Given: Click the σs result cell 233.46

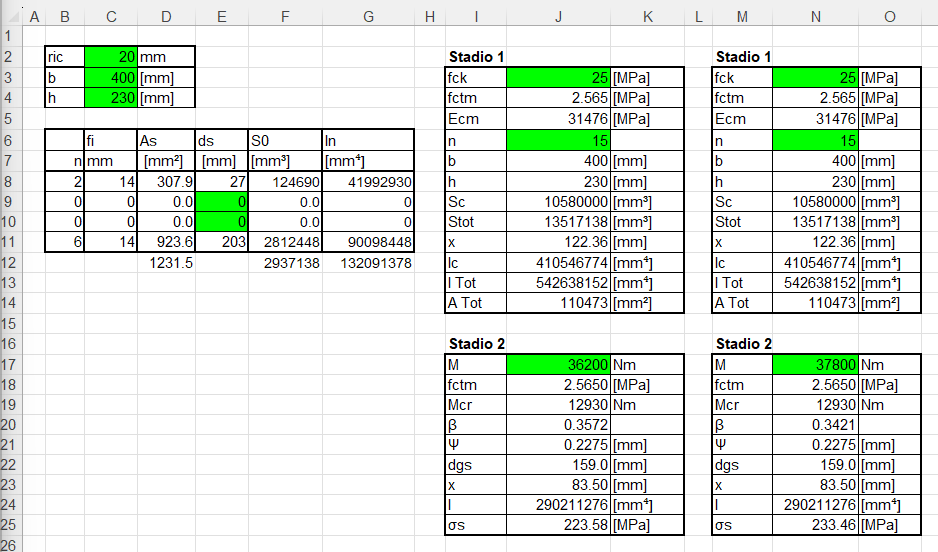Looking at the screenshot, I should [x=815, y=526].
